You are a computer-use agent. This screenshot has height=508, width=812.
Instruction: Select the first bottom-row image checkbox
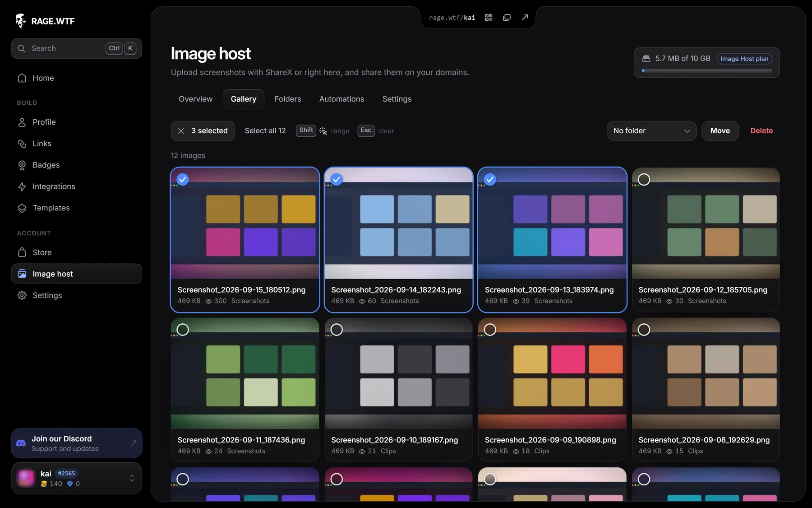[x=183, y=479]
